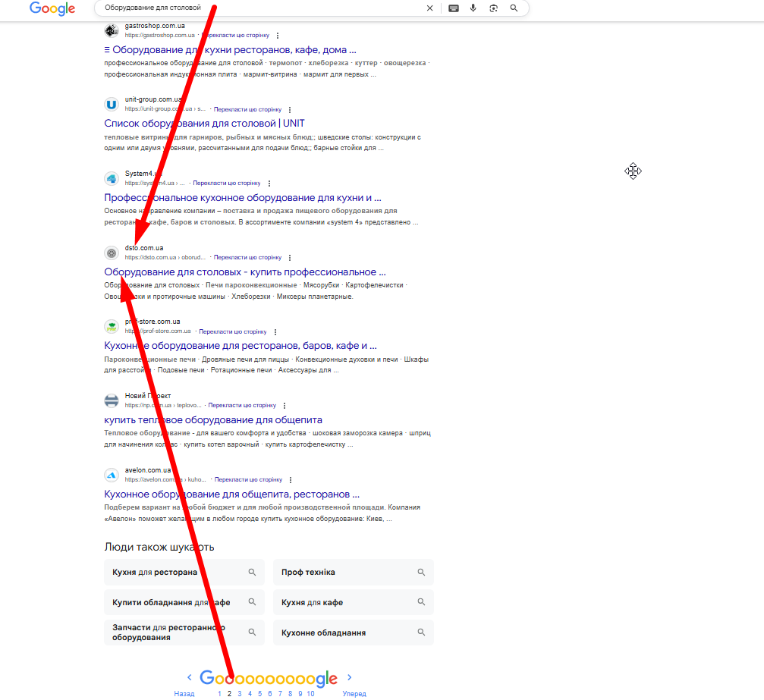
Task: Open unit-group.com.ua favicon
Action: click(x=112, y=104)
